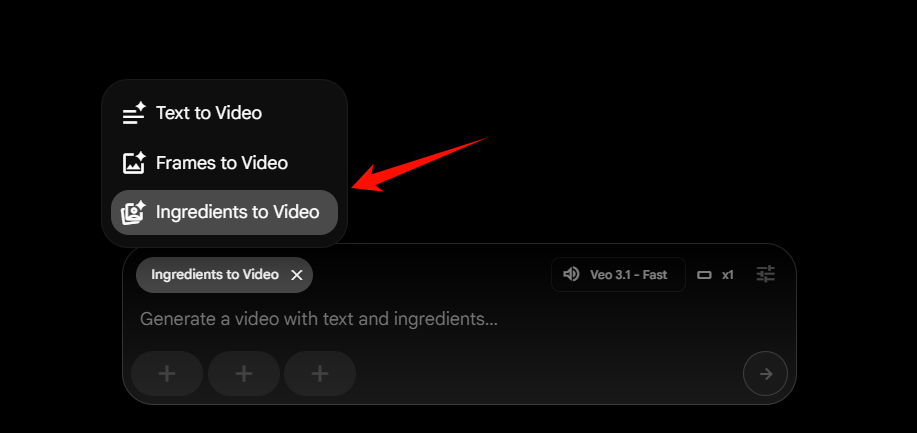This screenshot has height=433, width=917.
Task: Add a third ingredient via last plus
Action: pyautogui.click(x=320, y=373)
